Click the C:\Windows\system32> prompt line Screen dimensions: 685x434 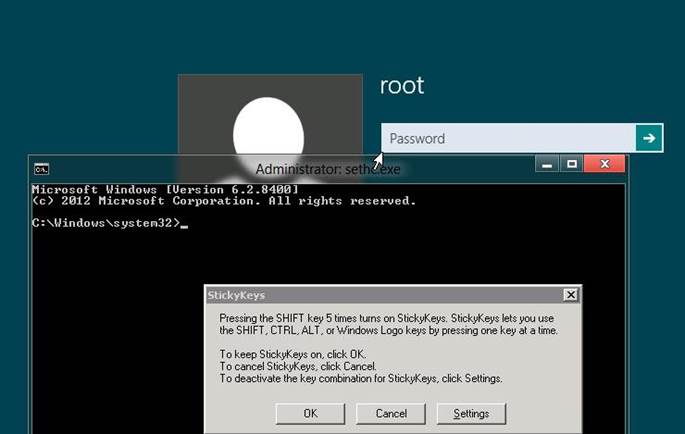(x=110, y=223)
